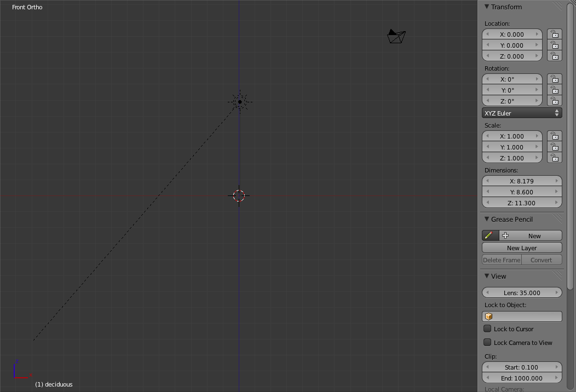Image resolution: width=576 pixels, height=392 pixels.
Task: Enable Lock Camera to View checkbox
Action: 487,342
